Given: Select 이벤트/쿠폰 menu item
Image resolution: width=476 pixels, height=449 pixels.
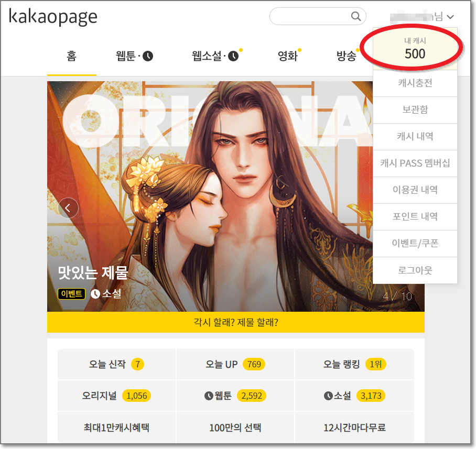Looking at the screenshot, I should click(415, 243).
